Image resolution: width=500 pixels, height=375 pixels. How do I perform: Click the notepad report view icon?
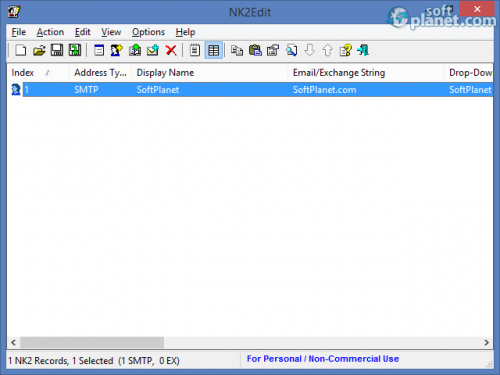[x=195, y=50]
